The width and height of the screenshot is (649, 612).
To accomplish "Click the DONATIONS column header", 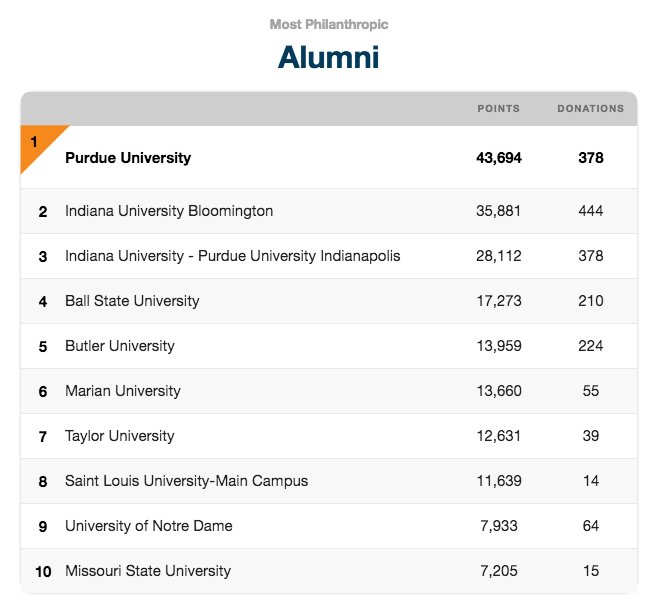I will coord(591,108).
